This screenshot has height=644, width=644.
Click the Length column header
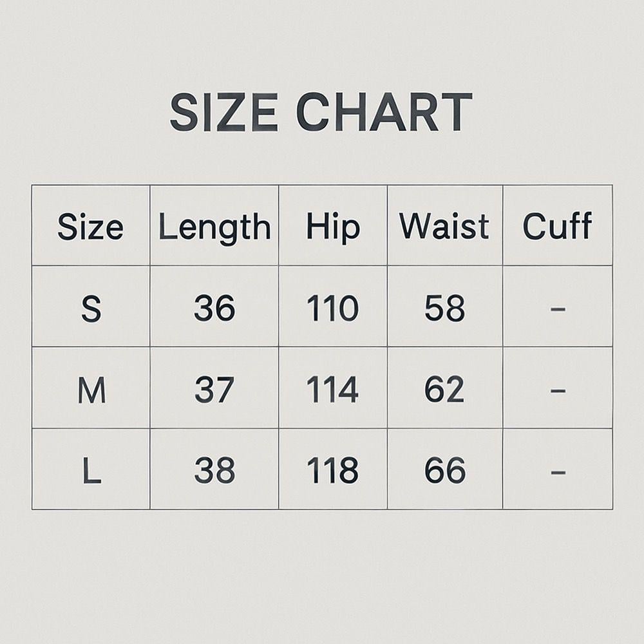(x=214, y=227)
